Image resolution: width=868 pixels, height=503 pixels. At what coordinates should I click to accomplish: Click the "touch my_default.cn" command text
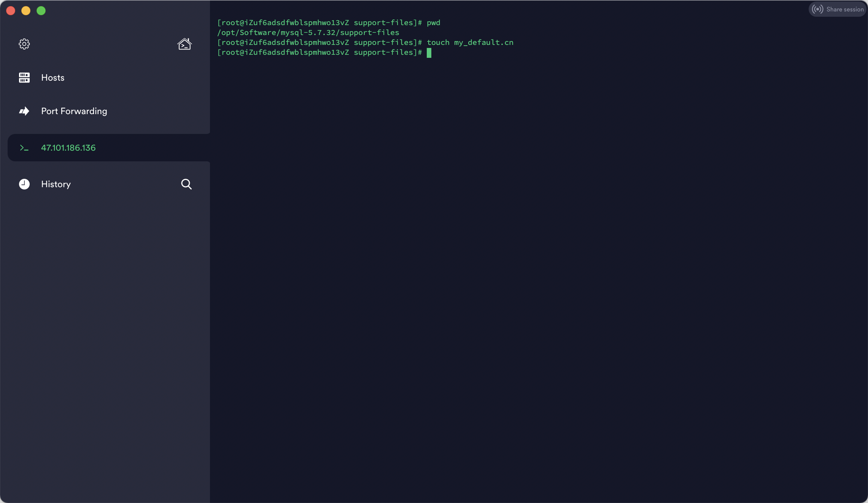[470, 43]
